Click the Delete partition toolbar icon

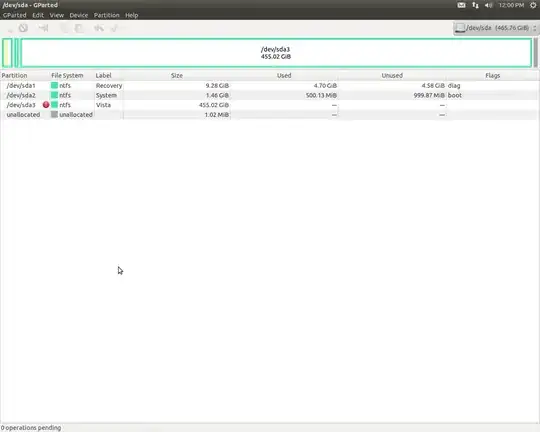23,28
